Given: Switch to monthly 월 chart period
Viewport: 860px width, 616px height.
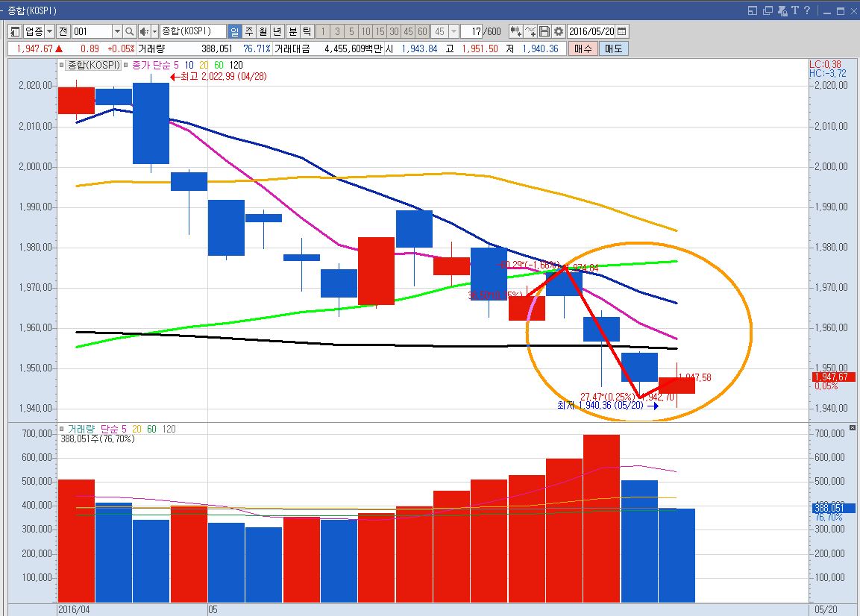Looking at the screenshot, I should tap(263, 31).
